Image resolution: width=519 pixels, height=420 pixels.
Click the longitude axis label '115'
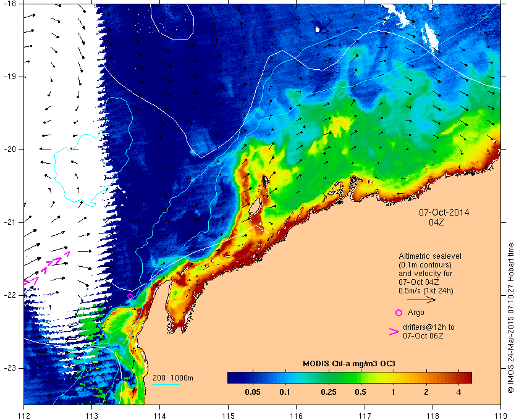click(x=228, y=416)
